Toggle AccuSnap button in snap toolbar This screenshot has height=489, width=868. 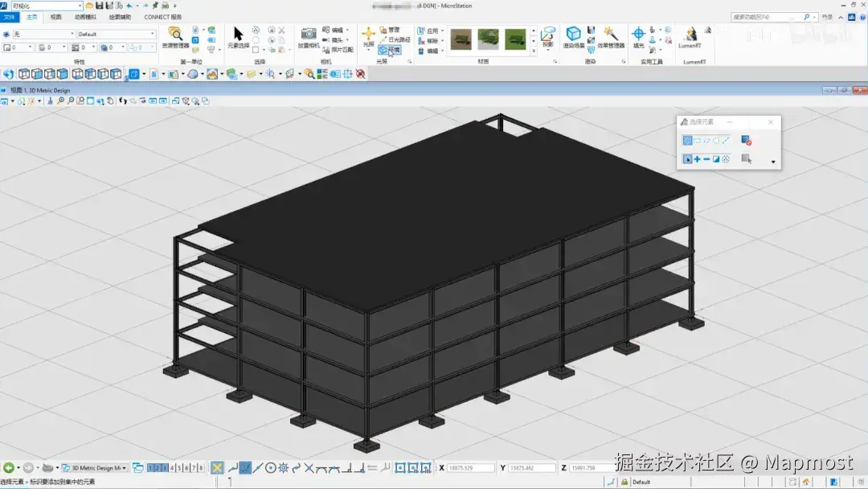217,468
